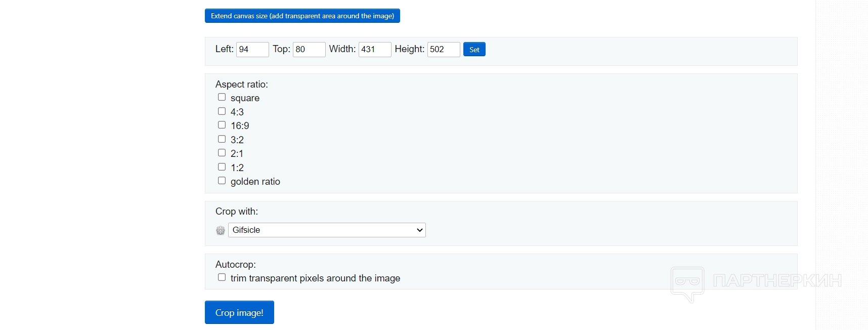The image size is (868, 330).
Task: Click the Extend canvas size button
Action: (302, 16)
